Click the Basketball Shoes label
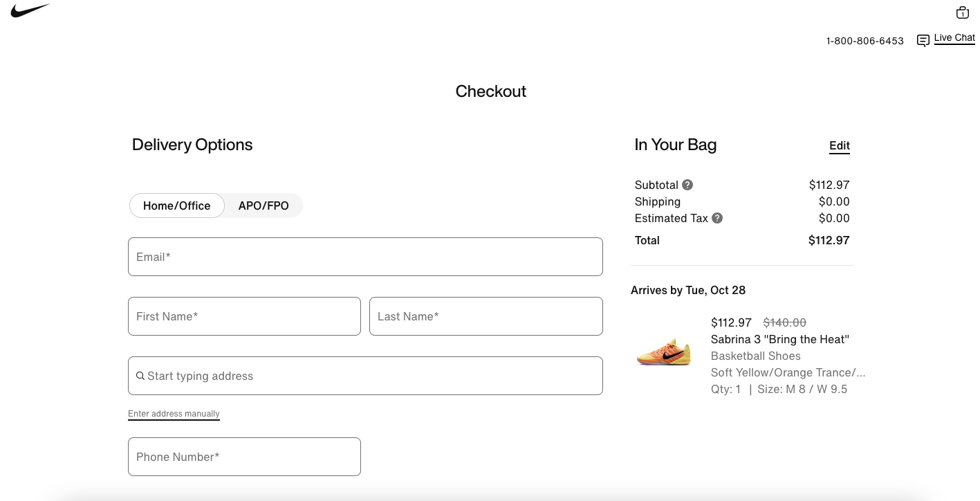This screenshot has width=980, height=501. [756, 356]
